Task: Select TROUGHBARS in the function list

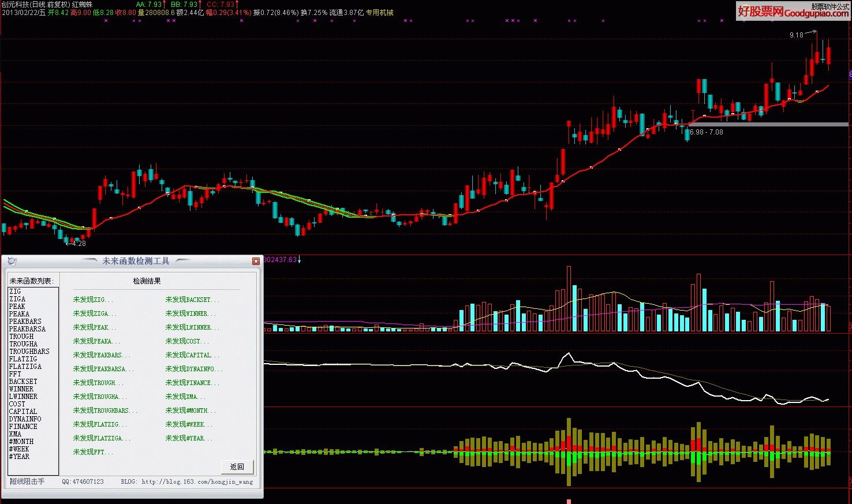Action: click(x=29, y=352)
